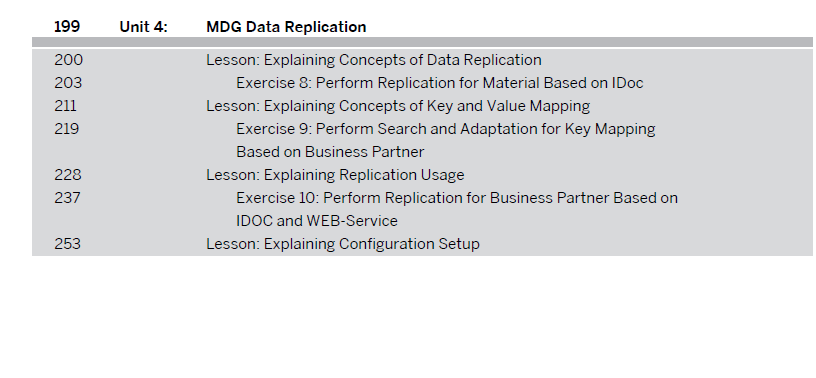Open Lesson on Key and Value Mapping

coord(398,106)
